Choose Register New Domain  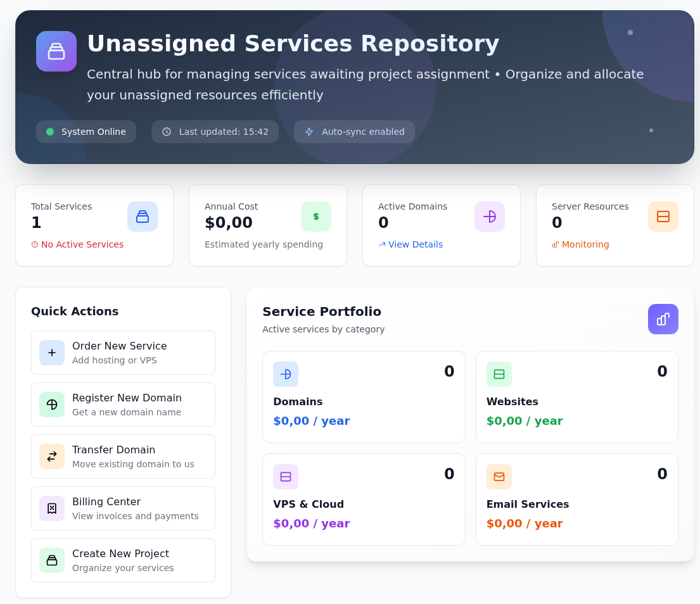(124, 405)
